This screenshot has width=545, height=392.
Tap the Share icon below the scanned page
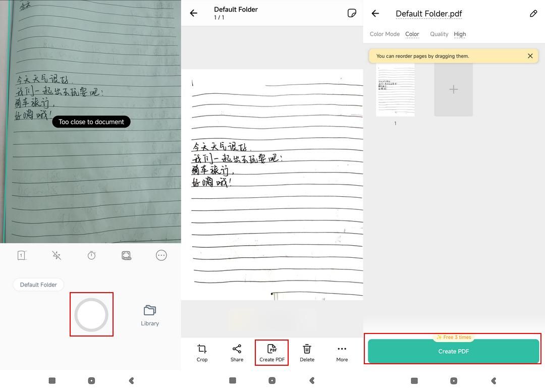237,352
